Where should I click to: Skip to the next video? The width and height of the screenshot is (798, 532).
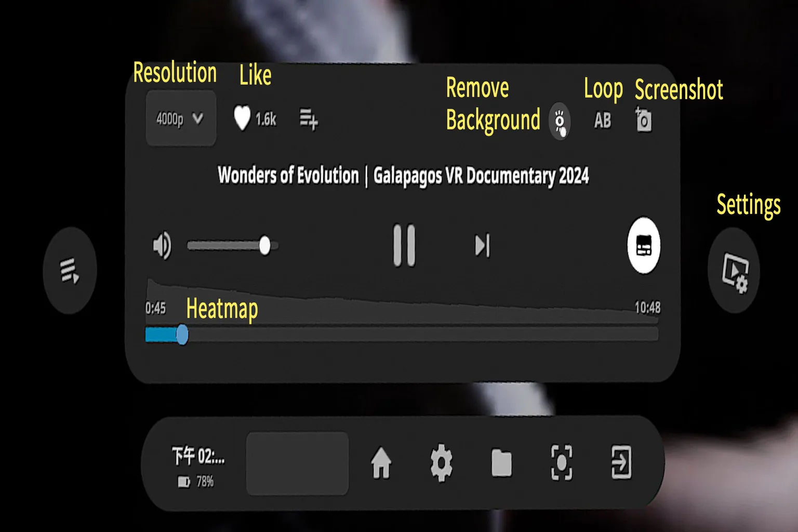pyautogui.click(x=482, y=246)
